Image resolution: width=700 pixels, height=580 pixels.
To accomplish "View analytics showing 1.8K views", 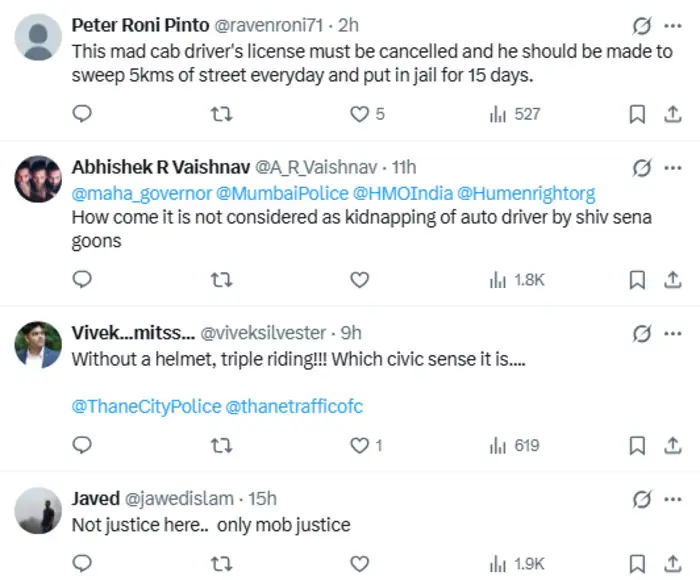I will coord(517,280).
